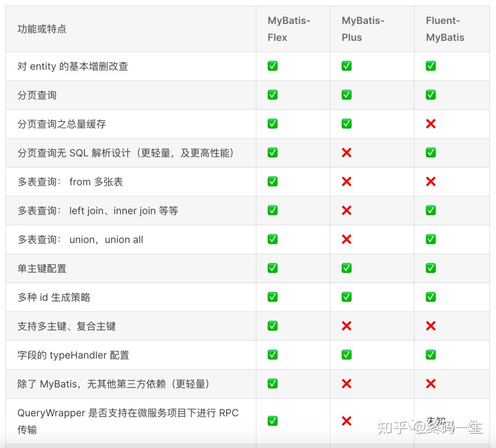Screen dimensions: 496x448
Task: Click MyBatis-Plus red cross for RPC 传输 row
Action: [346, 421]
